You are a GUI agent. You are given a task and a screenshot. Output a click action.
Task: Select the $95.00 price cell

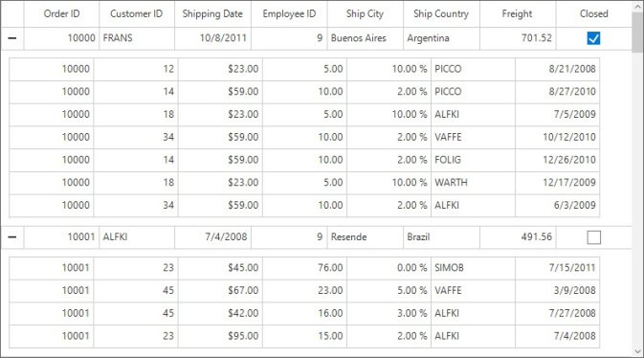click(220, 336)
